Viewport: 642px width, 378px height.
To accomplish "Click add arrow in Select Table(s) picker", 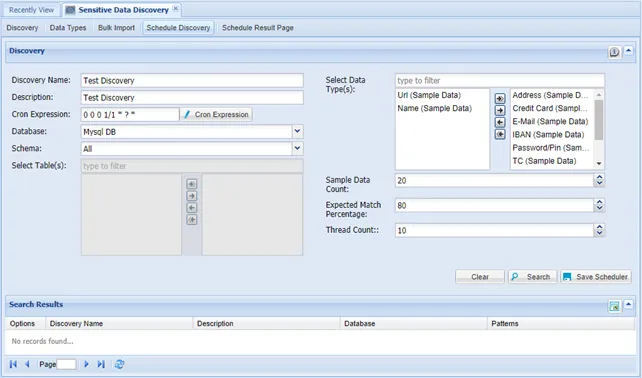I will [x=192, y=196].
